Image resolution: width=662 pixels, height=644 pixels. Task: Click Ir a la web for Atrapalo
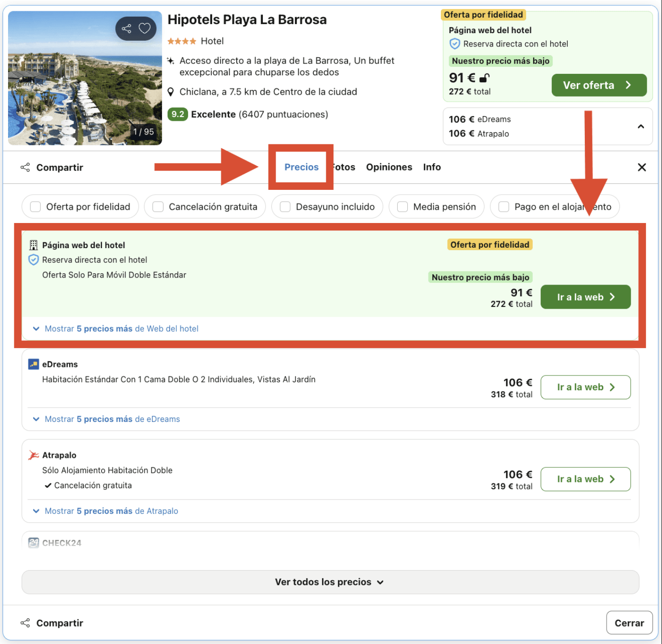[585, 479]
